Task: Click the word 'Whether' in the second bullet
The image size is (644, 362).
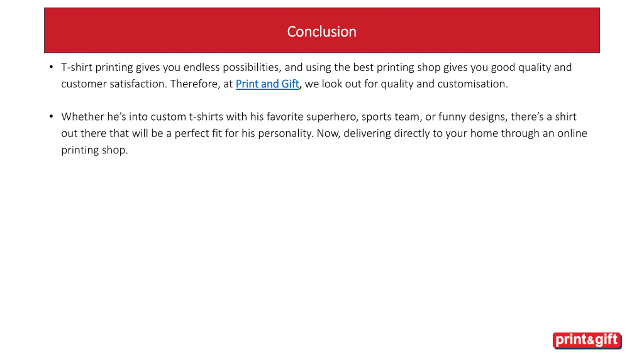Action: coord(83,117)
